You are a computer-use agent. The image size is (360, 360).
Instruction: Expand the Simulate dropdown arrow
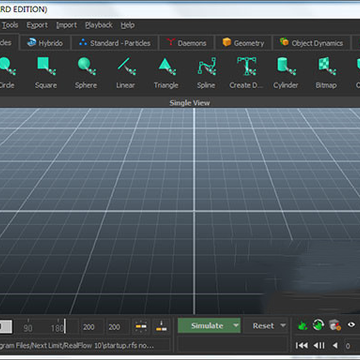pyautogui.click(x=236, y=326)
